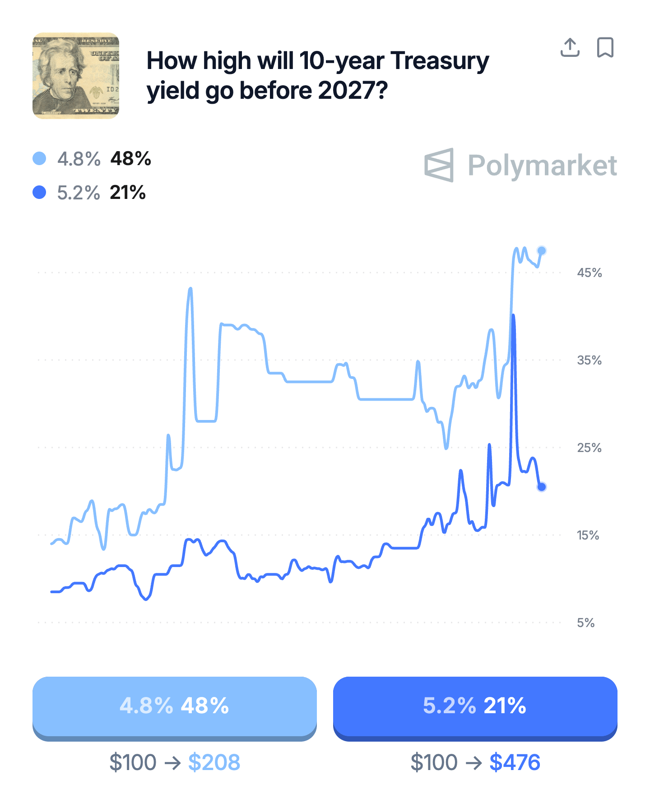Click the 25% axis label
Screen dimensions: 650x812
(x=589, y=448)
